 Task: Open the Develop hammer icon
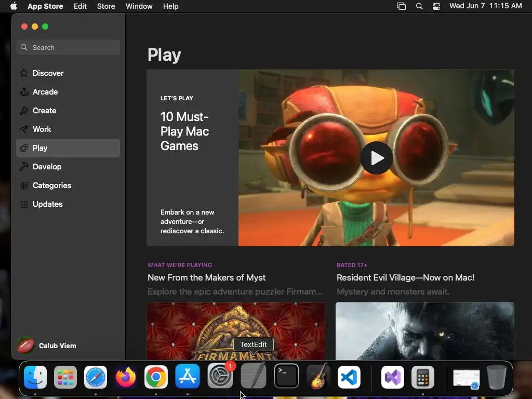point(24,167)
